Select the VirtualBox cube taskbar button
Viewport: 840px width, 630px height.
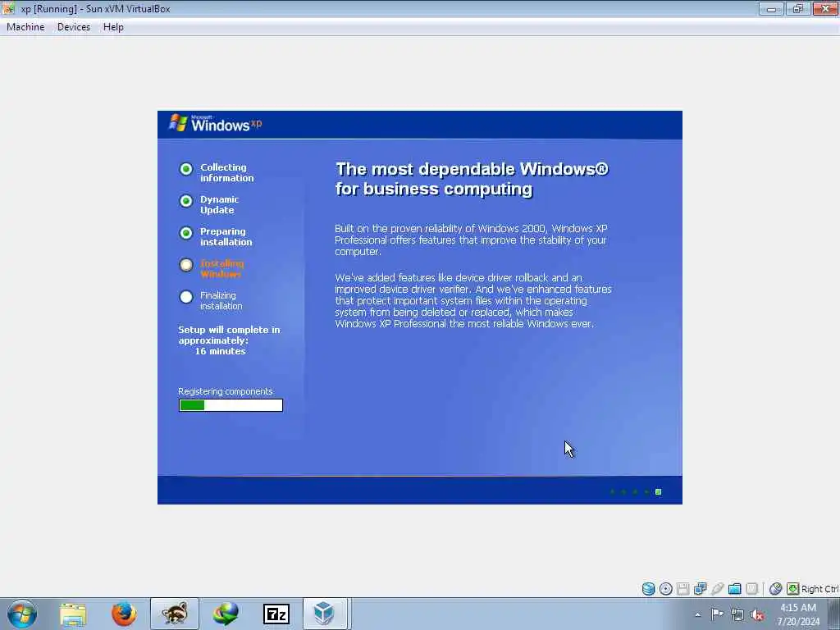coord(326,614)
